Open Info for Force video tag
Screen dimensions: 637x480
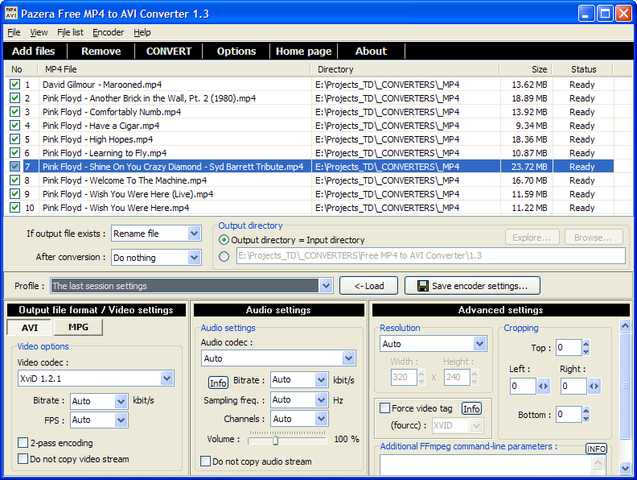471,409
